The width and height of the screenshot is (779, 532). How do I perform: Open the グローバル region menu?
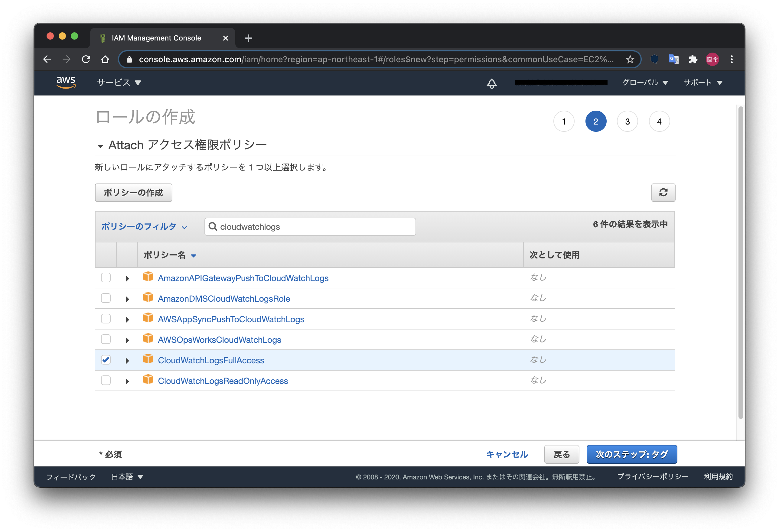(x=645, y=83)
